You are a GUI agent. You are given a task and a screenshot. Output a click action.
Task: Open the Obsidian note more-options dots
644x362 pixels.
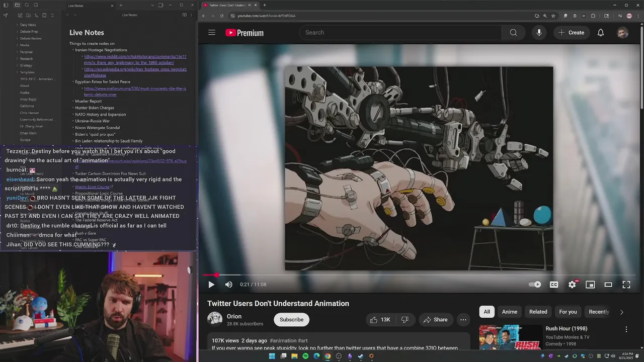click(x=192, y=15)
